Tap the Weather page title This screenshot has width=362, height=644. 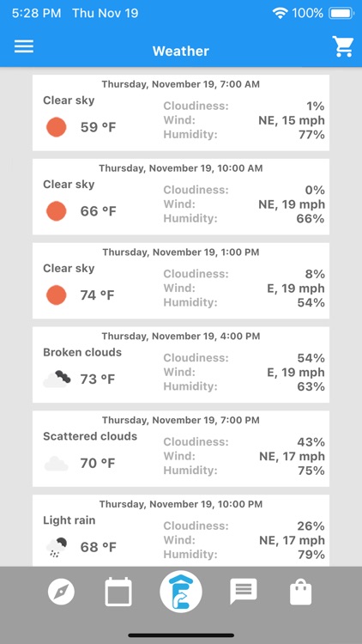coord(181,51)
